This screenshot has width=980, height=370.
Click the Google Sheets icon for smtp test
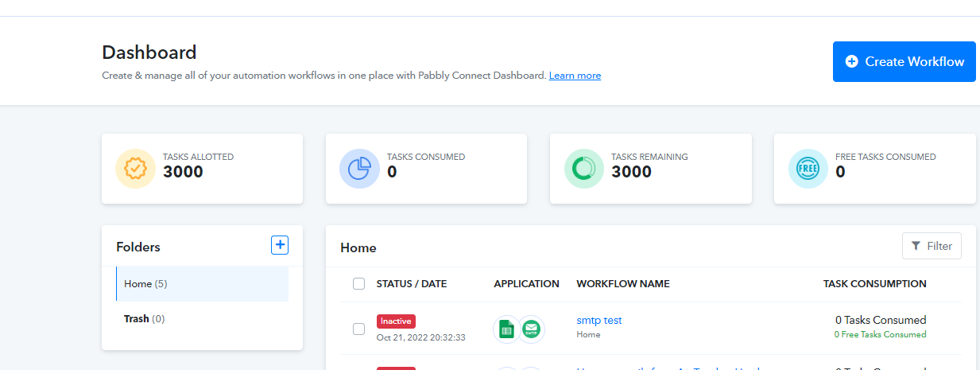[x=505, y=329]
